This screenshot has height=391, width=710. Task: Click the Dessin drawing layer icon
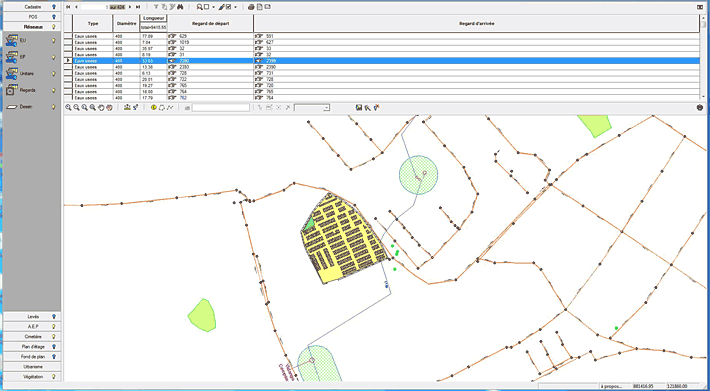point(12,107)
